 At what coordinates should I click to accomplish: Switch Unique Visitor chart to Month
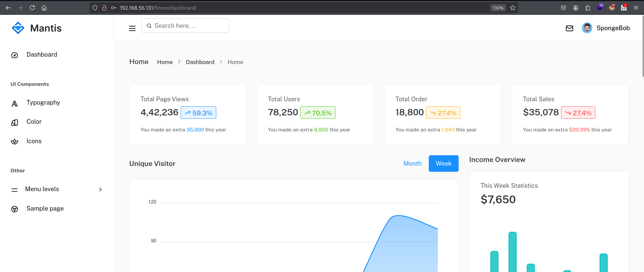(x=412, y=163)
